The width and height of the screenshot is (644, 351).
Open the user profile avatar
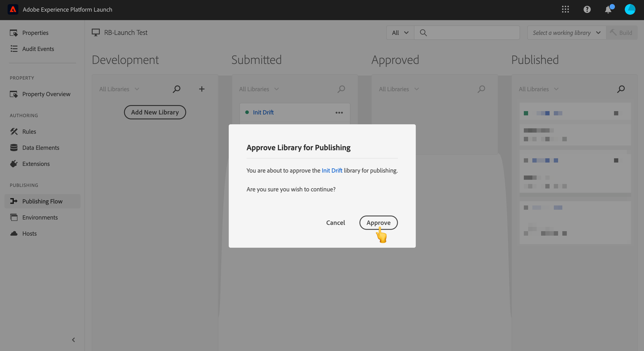pyautogui.click(x=630, y=9)
